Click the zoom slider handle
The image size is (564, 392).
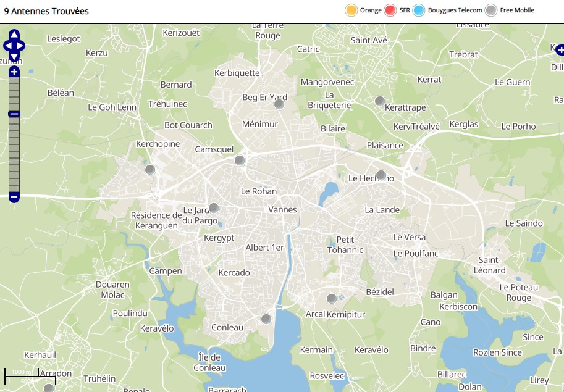[x=14, y=114]
